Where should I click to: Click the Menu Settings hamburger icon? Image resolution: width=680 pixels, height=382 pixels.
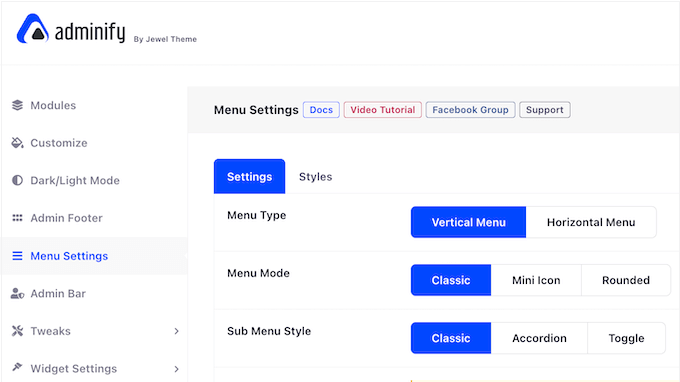[x=17, y=256]
